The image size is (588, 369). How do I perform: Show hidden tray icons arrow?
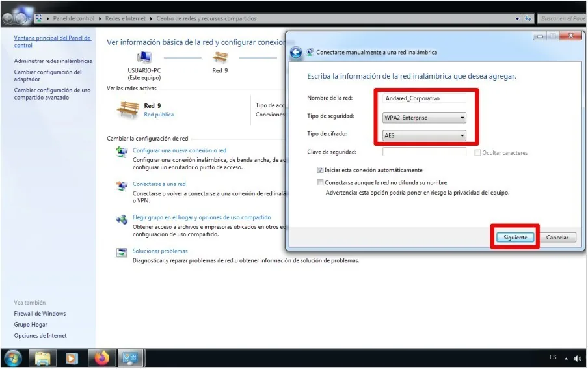(x=566, y=359)
